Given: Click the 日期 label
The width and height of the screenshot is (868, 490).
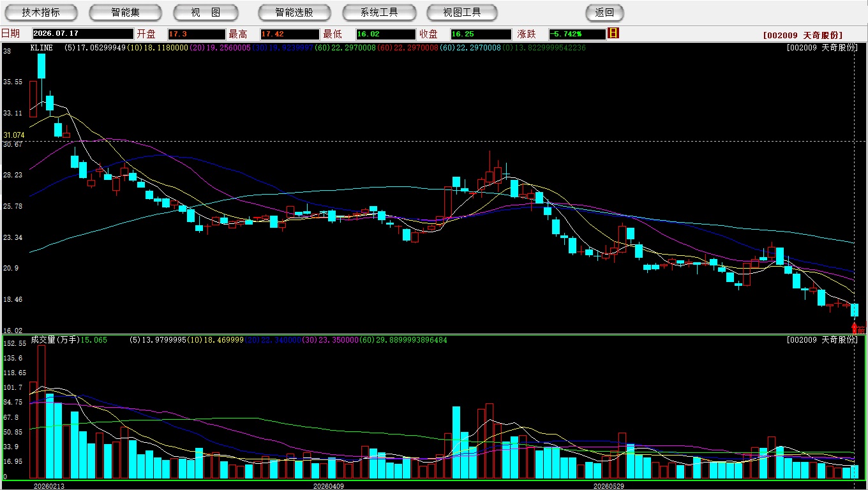Looking at the screenshot, I should pos(11,34).
